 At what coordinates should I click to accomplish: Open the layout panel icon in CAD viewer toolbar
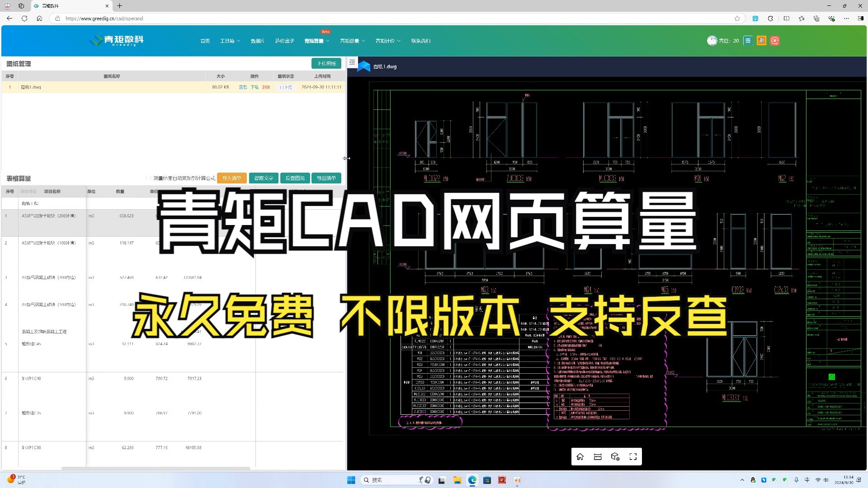pyautogui.click(x=598, y=457)
